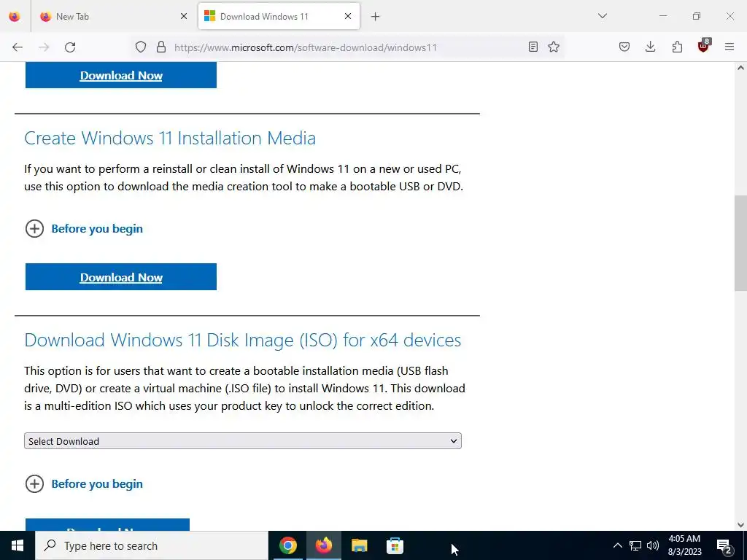This screenshot has width=747, height=560.
Task: Open new tab with plus button
Action: 376,17
